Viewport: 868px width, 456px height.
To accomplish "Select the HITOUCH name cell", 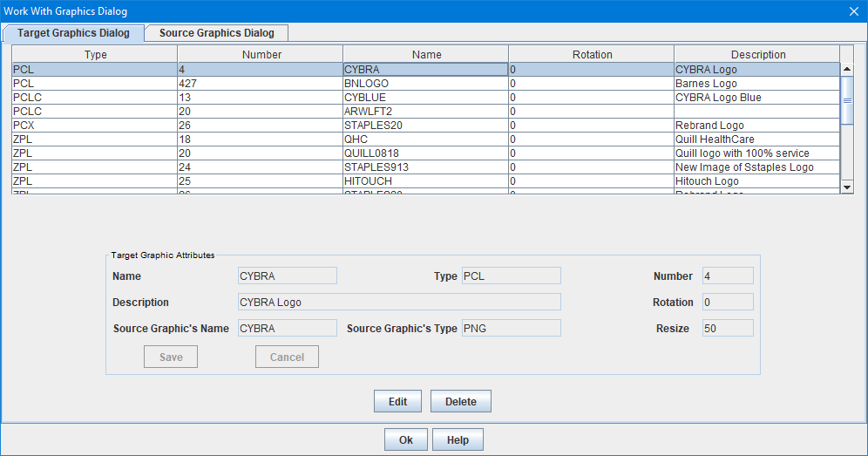I will [425, 180].
